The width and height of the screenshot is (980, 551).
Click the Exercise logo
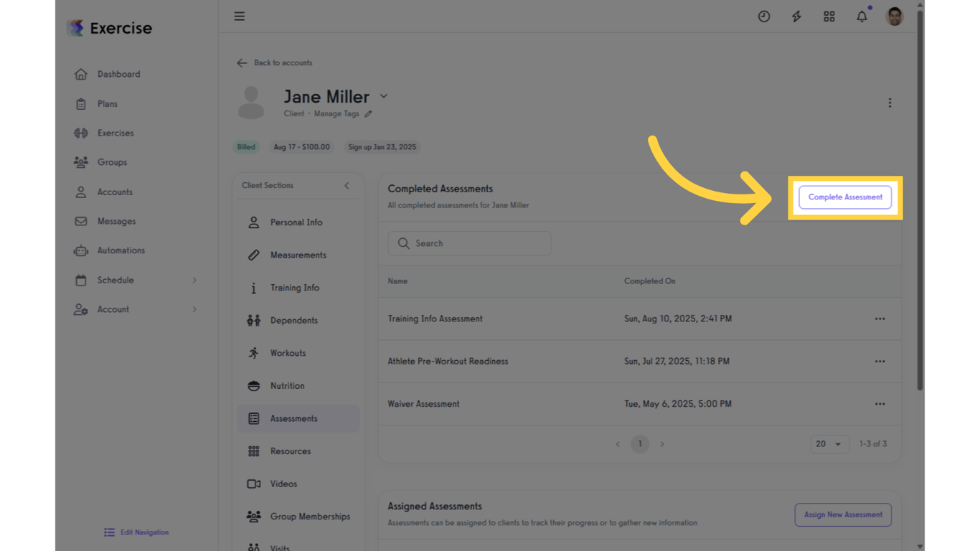tap(110, 28)
